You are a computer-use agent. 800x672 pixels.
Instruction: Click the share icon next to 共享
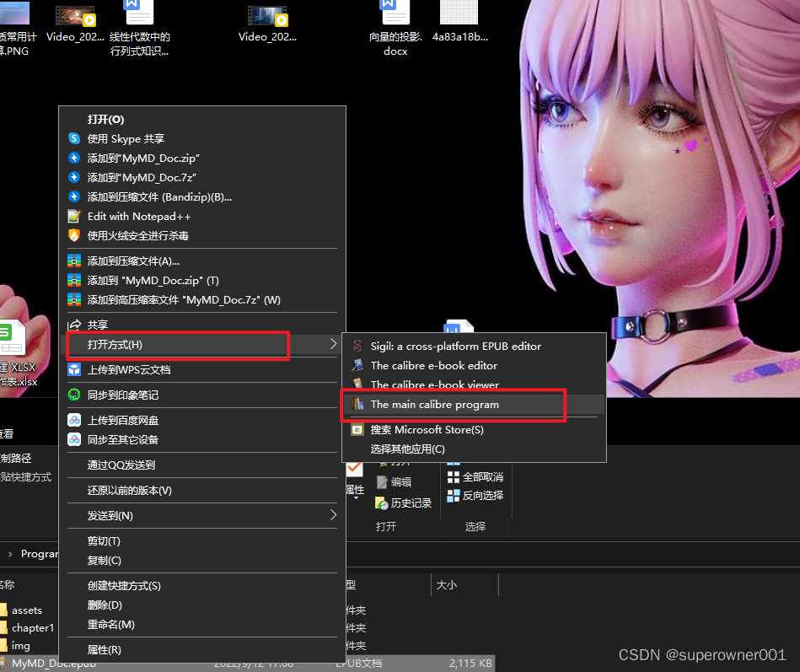coord(74,325)
